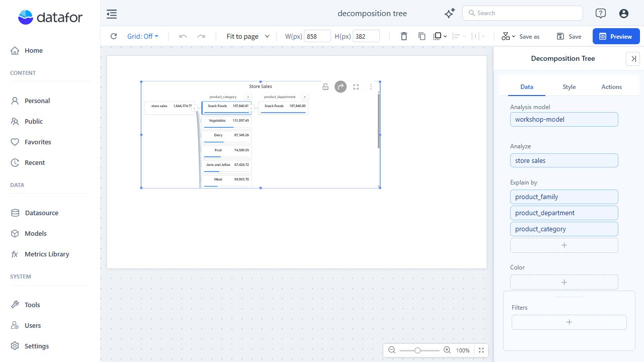Add a Color field
The height and width of the screenshot is (362, 644).
tap(564, 282)
